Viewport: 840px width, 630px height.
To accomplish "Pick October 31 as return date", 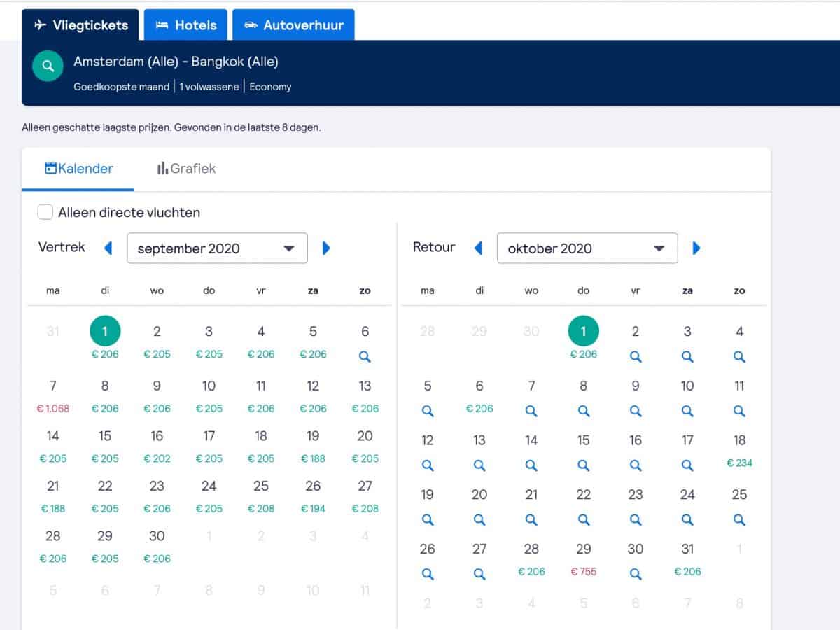I will pos(687,560).
